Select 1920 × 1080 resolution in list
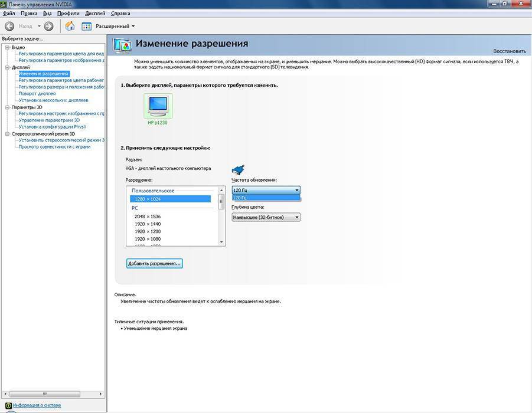 click(148, 239)
